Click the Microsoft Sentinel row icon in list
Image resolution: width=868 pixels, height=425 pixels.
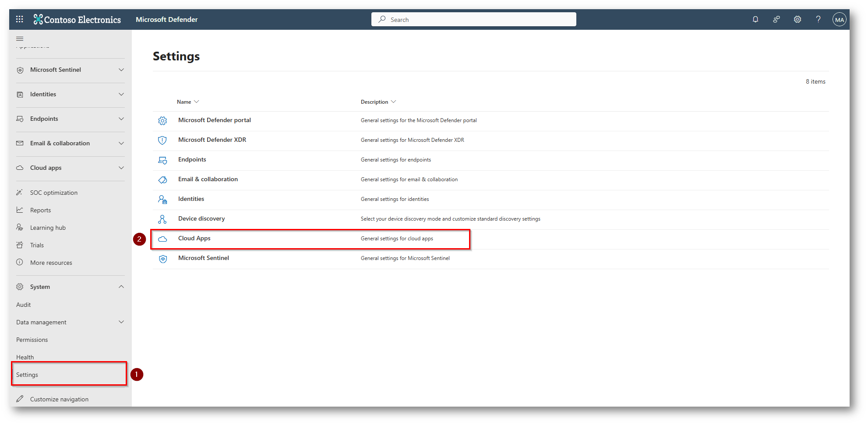click(x=162, y=259)
